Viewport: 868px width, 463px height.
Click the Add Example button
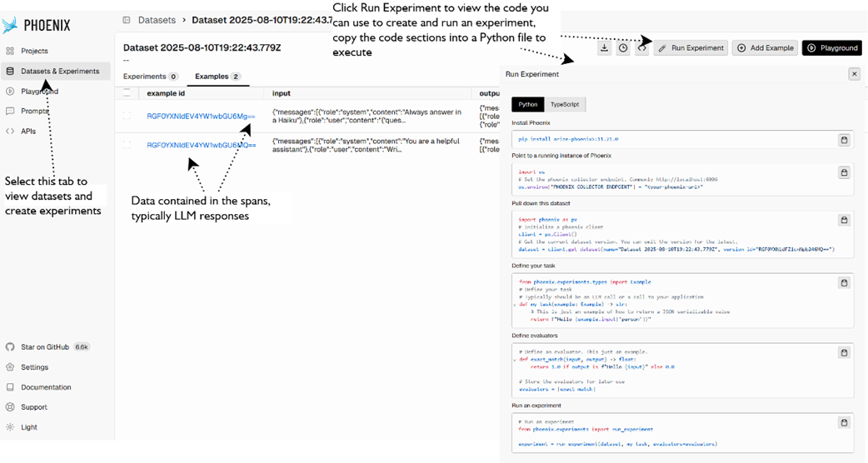pos(765,48)
